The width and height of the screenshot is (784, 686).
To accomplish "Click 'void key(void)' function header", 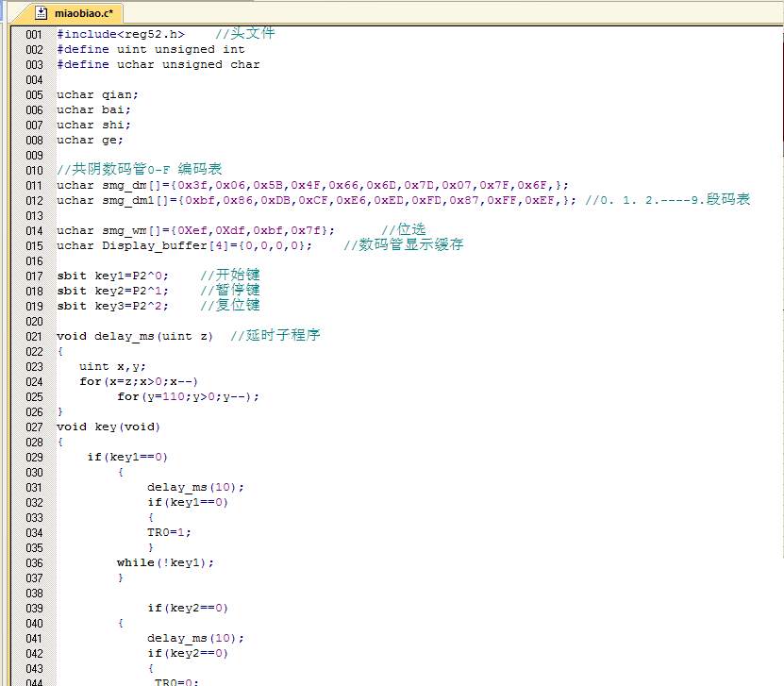I will (108, 427).
